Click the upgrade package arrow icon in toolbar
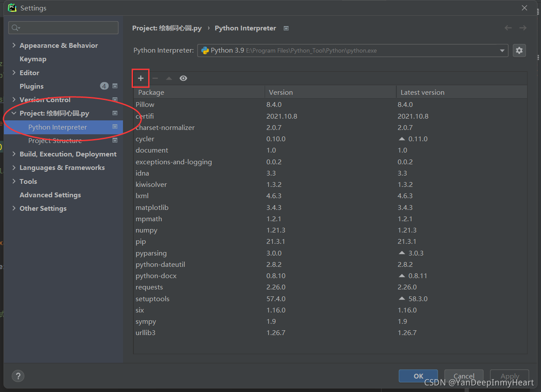 point(169,78)
